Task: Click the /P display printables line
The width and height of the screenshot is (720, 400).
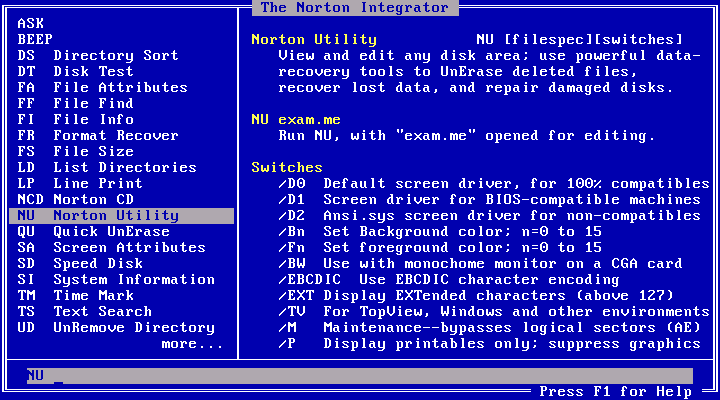Action: point(489,344)
